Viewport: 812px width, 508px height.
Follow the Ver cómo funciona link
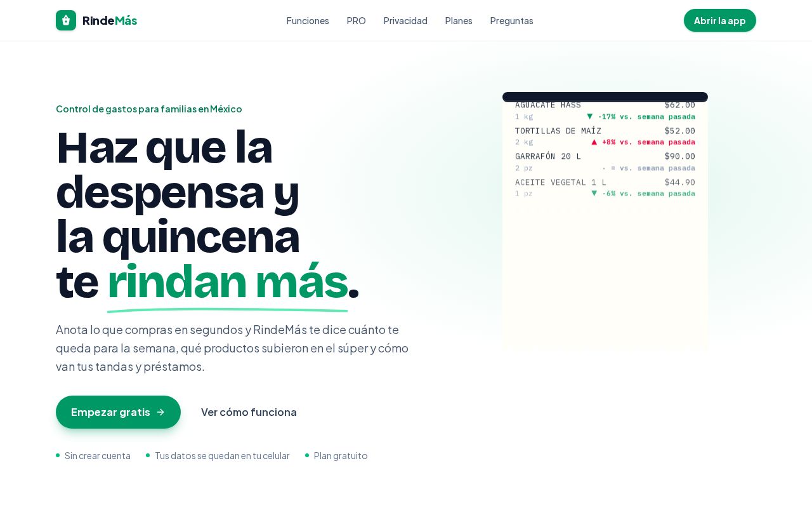coord(249,412)
